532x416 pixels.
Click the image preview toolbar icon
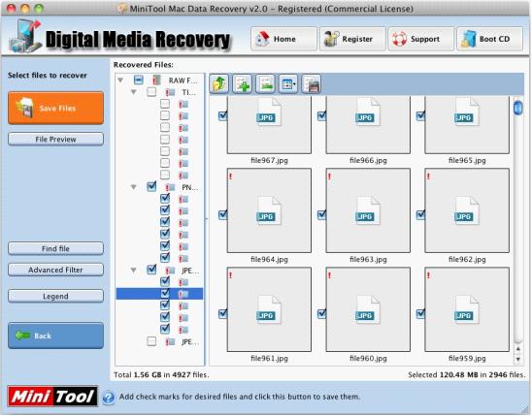(x=265, y=83)
